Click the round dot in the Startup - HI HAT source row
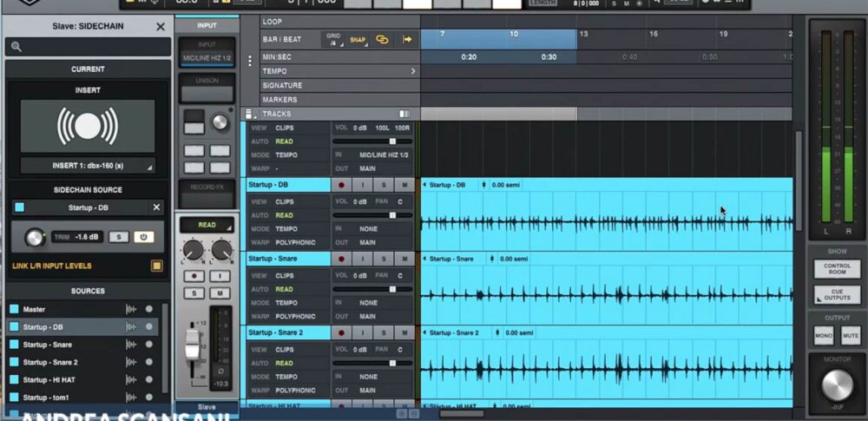868x421 pixels. tap(149, 380)
